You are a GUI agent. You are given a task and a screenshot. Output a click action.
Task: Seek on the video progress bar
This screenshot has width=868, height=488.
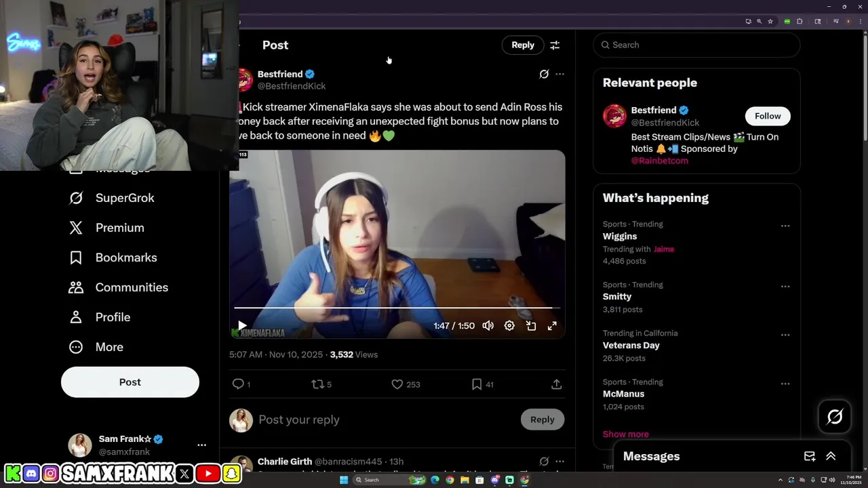(397, 308)
